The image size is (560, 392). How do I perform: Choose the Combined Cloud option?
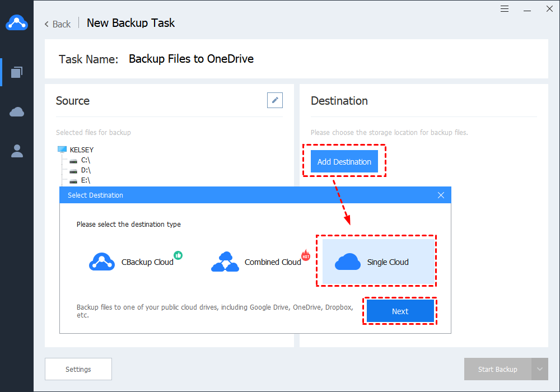(x=261, y=262)
